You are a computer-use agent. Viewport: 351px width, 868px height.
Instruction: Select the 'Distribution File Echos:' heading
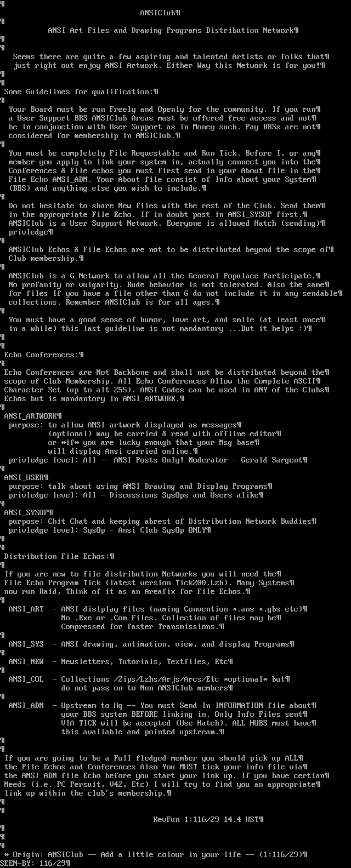tap(57, 556)
